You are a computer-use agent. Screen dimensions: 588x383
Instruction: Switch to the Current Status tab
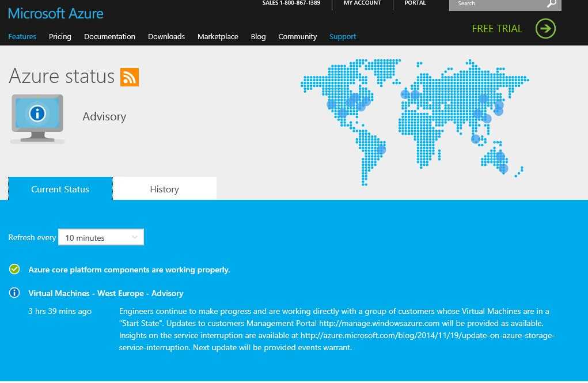tap(60, 189)
